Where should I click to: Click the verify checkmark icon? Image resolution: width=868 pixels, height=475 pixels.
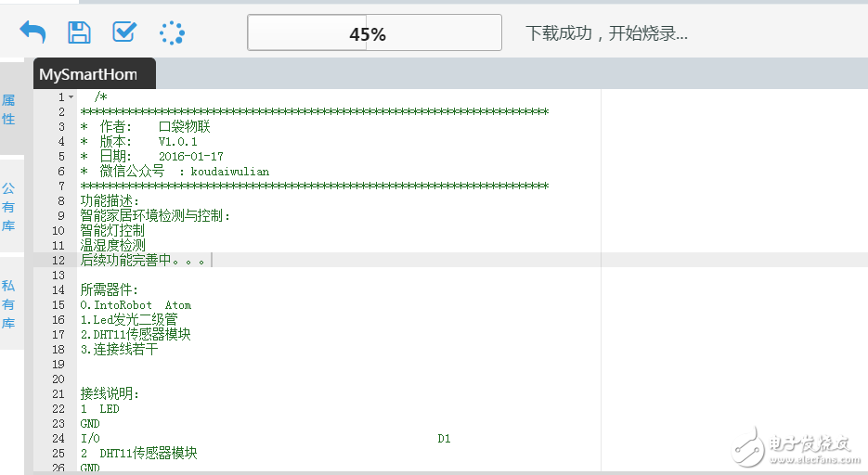point(123,32)
